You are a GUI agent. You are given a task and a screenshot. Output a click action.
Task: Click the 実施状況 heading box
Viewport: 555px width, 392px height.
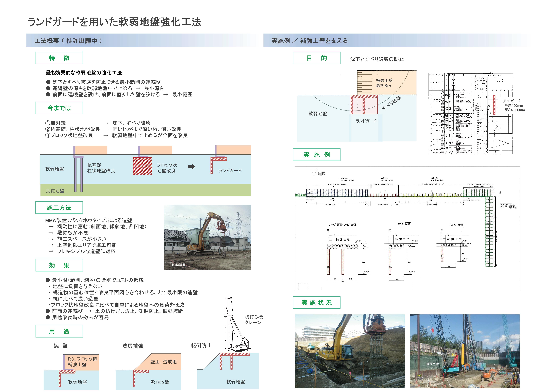point(317,302)
